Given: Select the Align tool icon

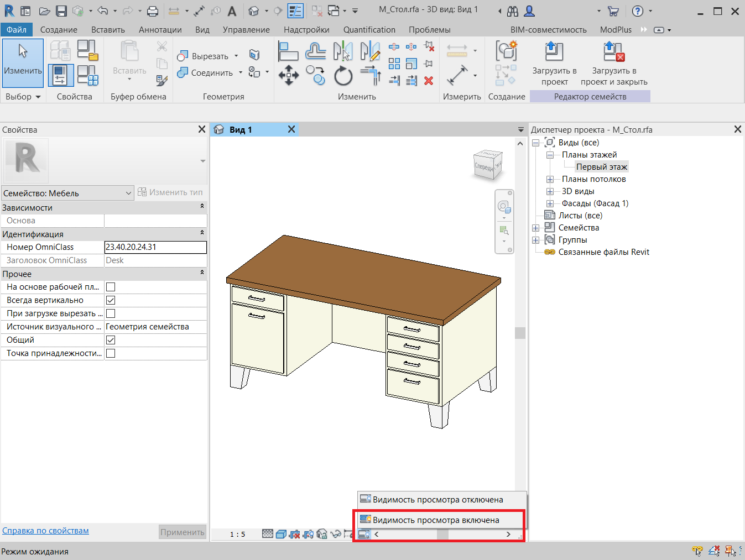Looking at the screenshot, I should coord(288,51).
